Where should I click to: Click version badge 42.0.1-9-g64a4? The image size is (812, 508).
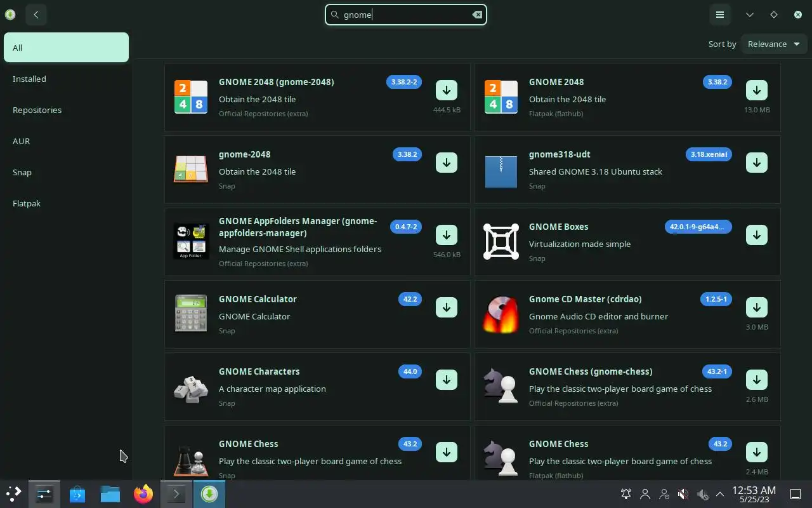click(x=698, y=227)
